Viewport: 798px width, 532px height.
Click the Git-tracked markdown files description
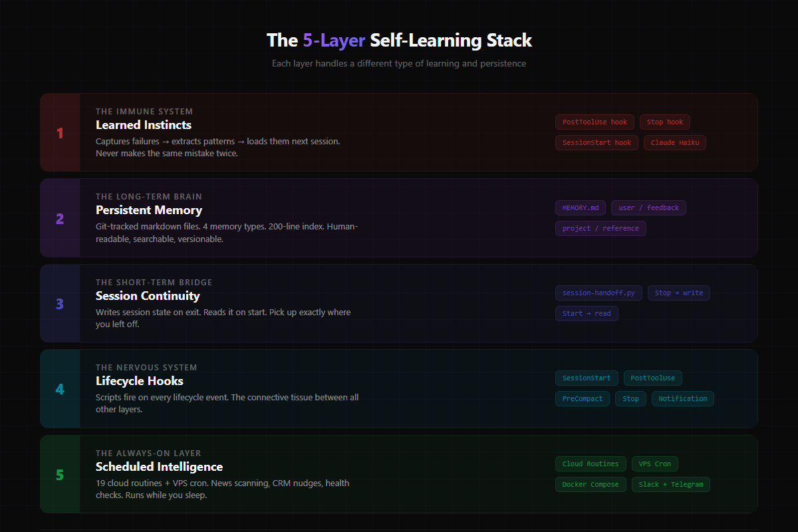227,233
